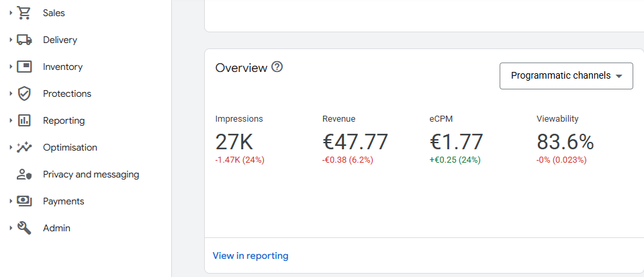
Task: Click the Protections shield icon
Action: pos(24,93)
